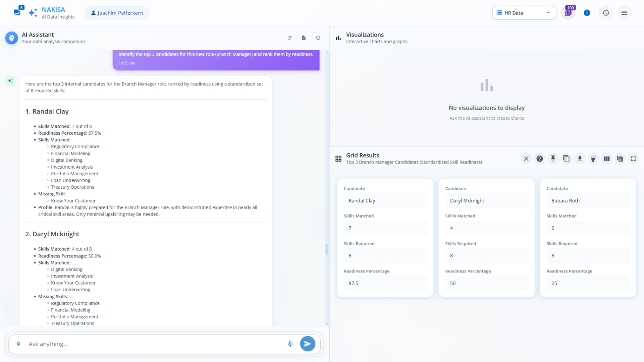Send the message with the arrow button
The height and width of the screenshot is (362, 644).
[307, 344]
